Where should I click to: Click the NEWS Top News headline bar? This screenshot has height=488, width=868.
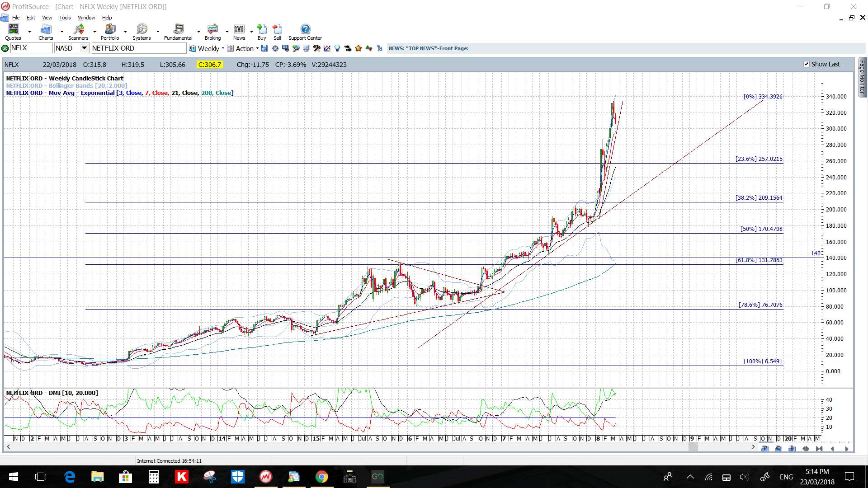click(626, 48)
